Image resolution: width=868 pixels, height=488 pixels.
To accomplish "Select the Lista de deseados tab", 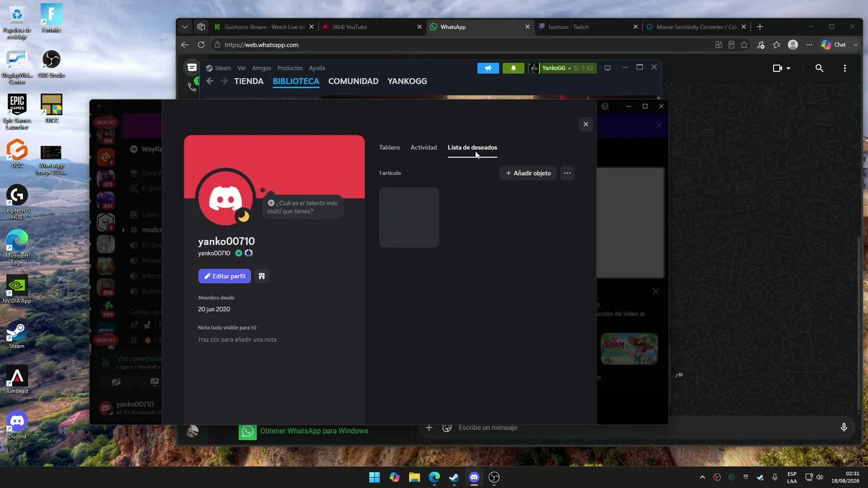I will coord(472,147).
